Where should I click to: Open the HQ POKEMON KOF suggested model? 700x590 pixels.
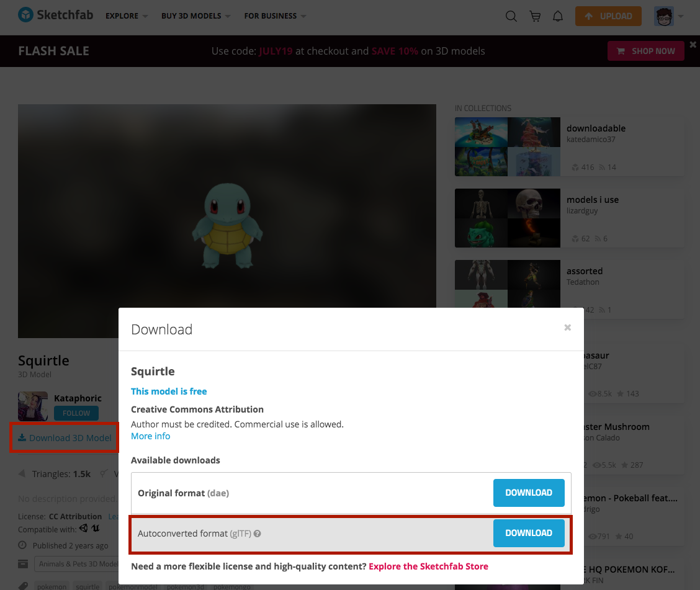pyautogui.click(x=629, y=570)
